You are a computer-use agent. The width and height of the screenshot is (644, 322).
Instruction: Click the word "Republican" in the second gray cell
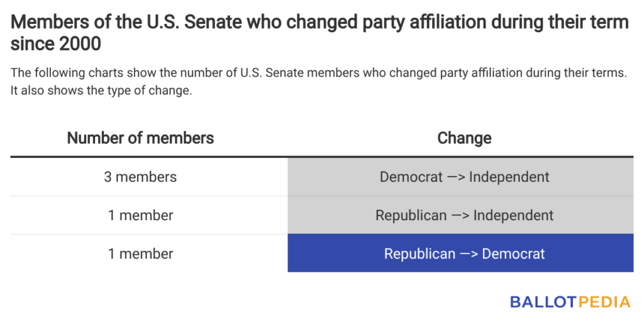point(411,215)
